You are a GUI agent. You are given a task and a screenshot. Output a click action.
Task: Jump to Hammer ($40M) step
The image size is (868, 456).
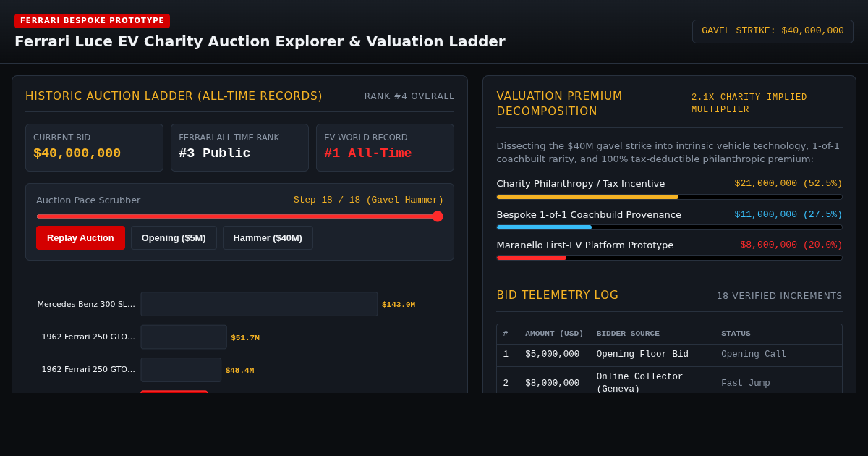(x=268, y=237)
